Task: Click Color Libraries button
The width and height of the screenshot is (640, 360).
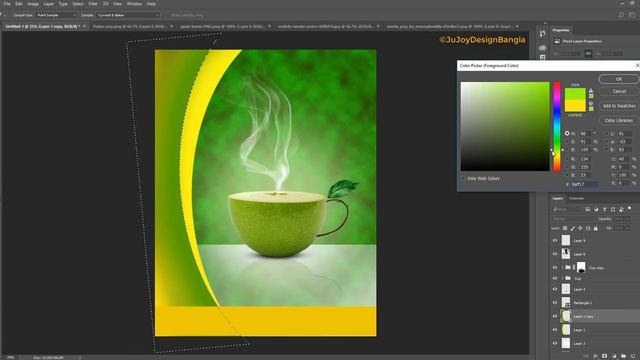Action: point(619,120)
